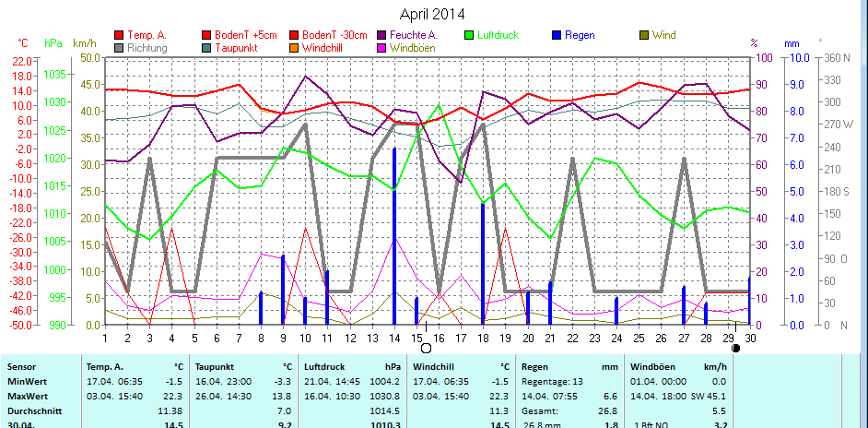This screenshot has height=428, width=868.
Task: Click the 'Windböen' legend label
Action: (x=413, y=48)
